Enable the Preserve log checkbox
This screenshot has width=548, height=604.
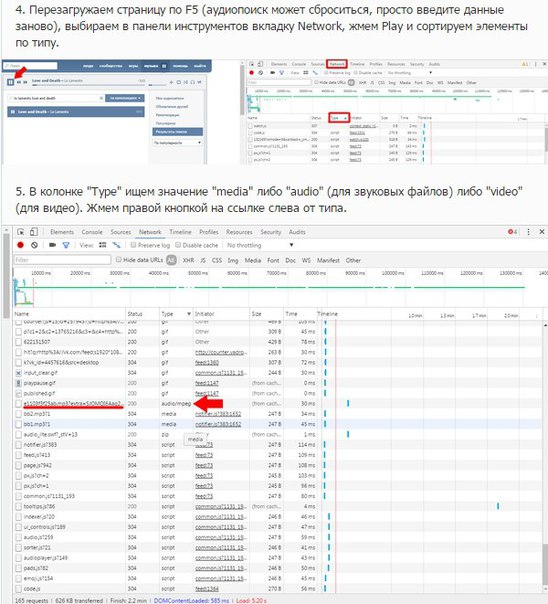pos(133,245)
